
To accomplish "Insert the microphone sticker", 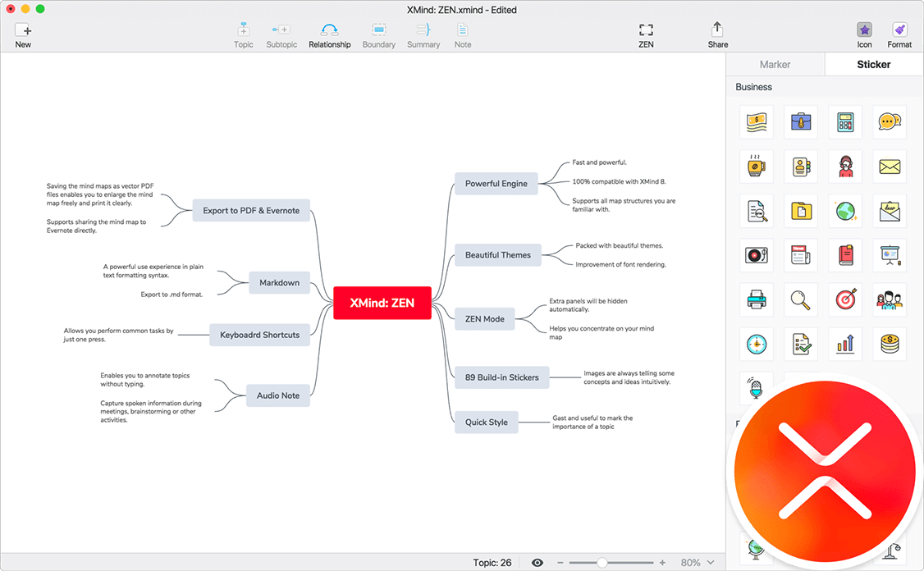I will coord(755,388).
